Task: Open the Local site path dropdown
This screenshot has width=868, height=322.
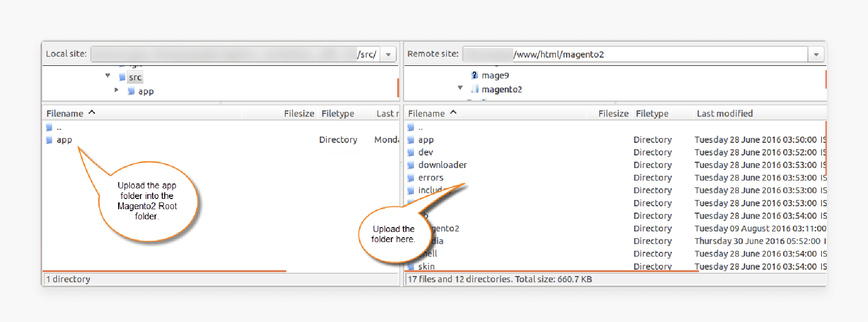Action: 388,55
